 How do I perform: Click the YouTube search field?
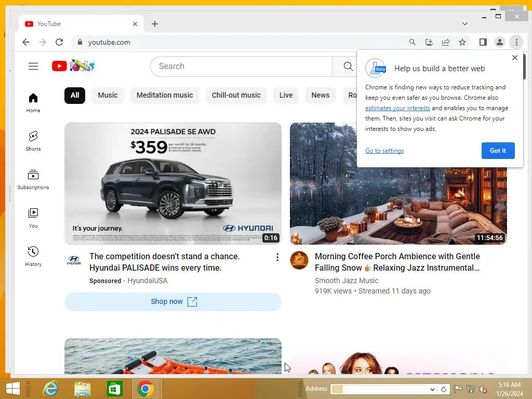241,66
